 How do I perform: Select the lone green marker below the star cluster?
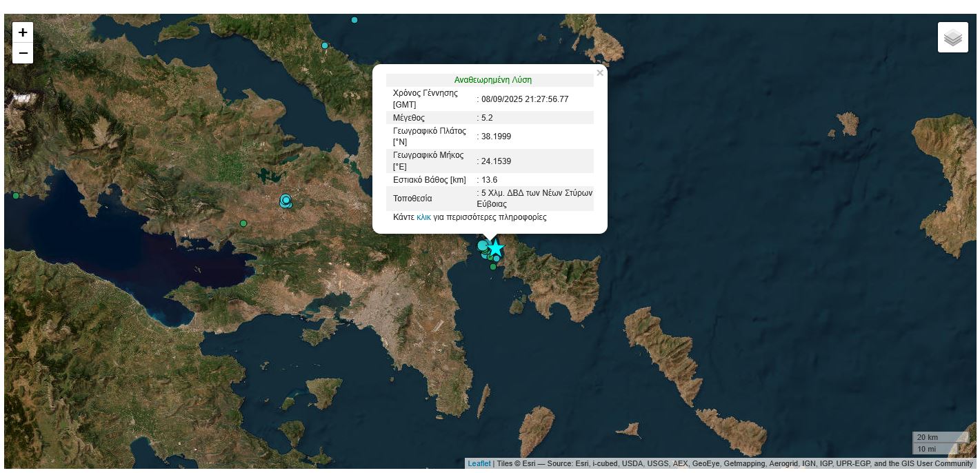coord(493,267)
